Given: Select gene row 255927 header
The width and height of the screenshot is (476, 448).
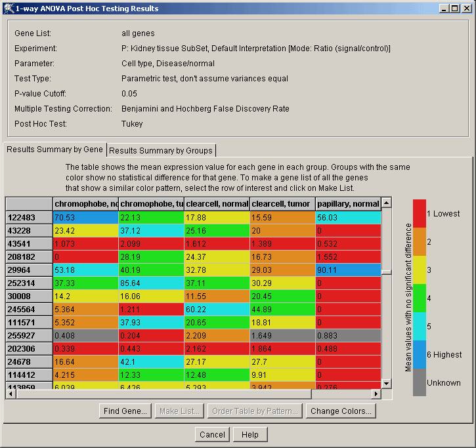Looking at the screenshot, I should point(29,336).
